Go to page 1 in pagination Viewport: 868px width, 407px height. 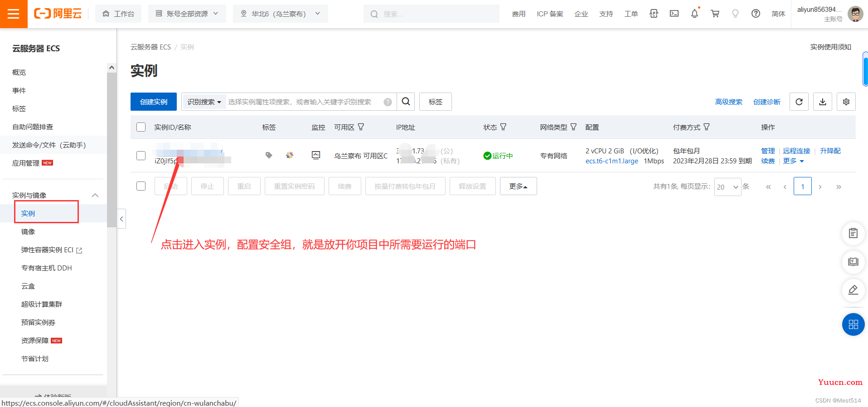pyautogui.click(x=803, y=186)
